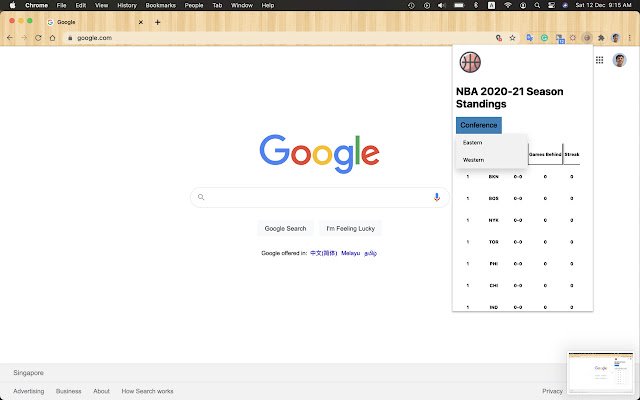Click the NBA 2020-21 Season Standings heading
This screenshot has height=400, width=640.
(509, 98)
